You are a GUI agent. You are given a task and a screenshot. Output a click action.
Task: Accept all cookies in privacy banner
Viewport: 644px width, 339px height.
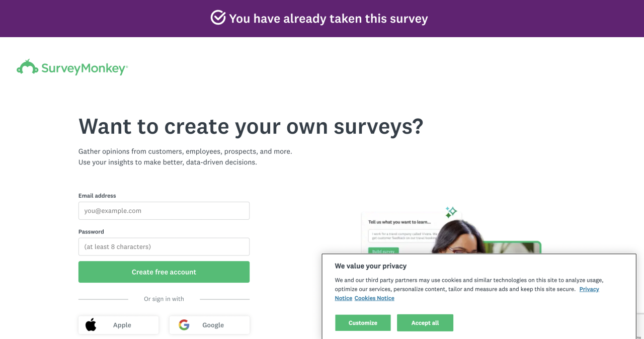pos(425,323)
